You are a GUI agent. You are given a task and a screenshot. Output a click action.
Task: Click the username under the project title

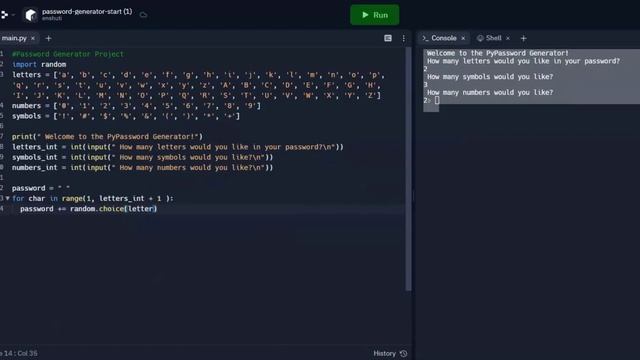[x=52, y=18]
